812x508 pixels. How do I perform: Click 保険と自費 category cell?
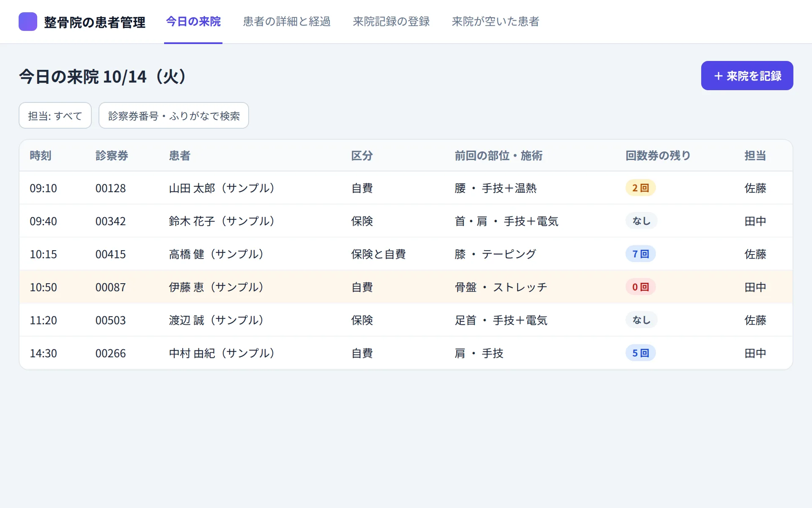(379, 254)
